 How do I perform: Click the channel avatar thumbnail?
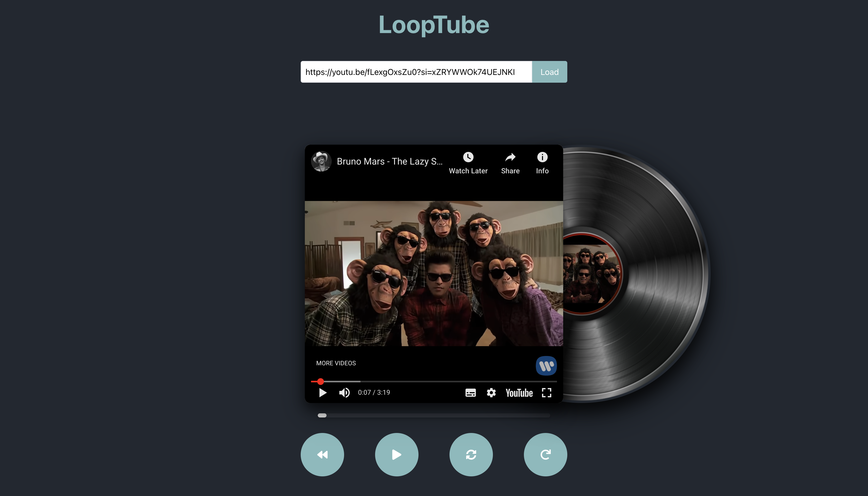[321, 161]
